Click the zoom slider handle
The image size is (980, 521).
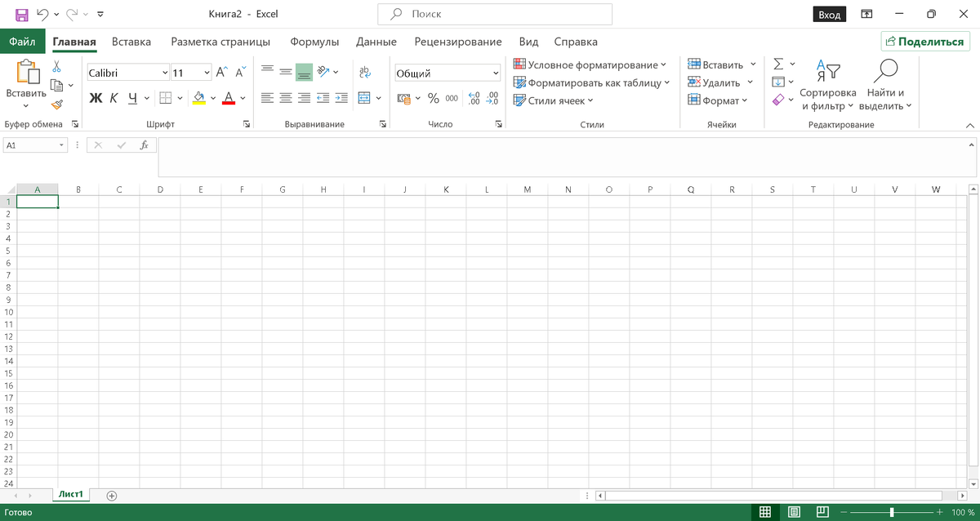[892, 512]
